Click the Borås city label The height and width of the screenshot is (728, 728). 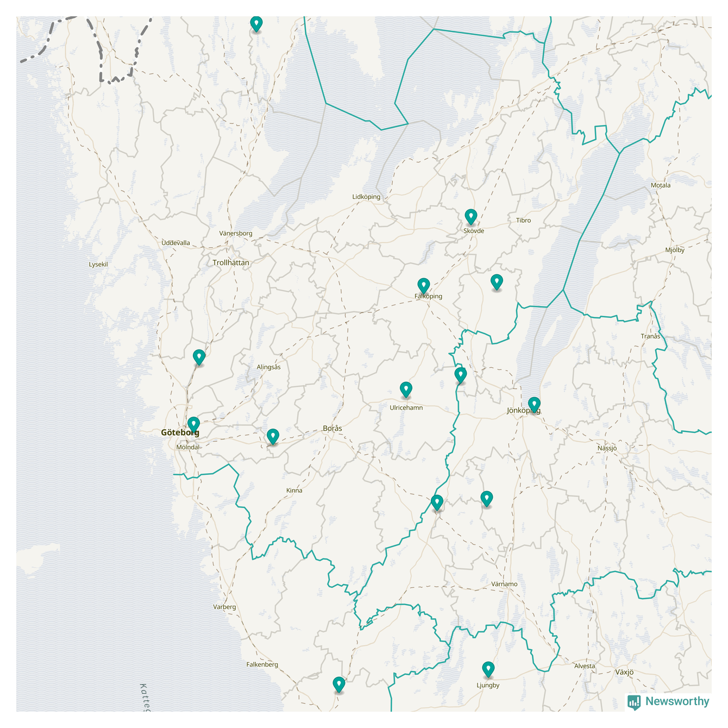(332, 429)
